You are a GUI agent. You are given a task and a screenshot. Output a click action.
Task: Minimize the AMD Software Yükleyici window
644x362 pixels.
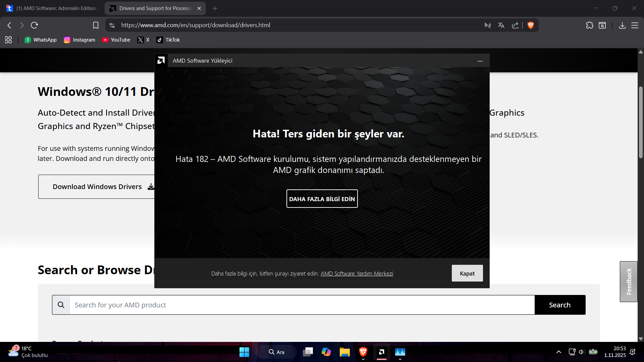click(x=480, y=61)
